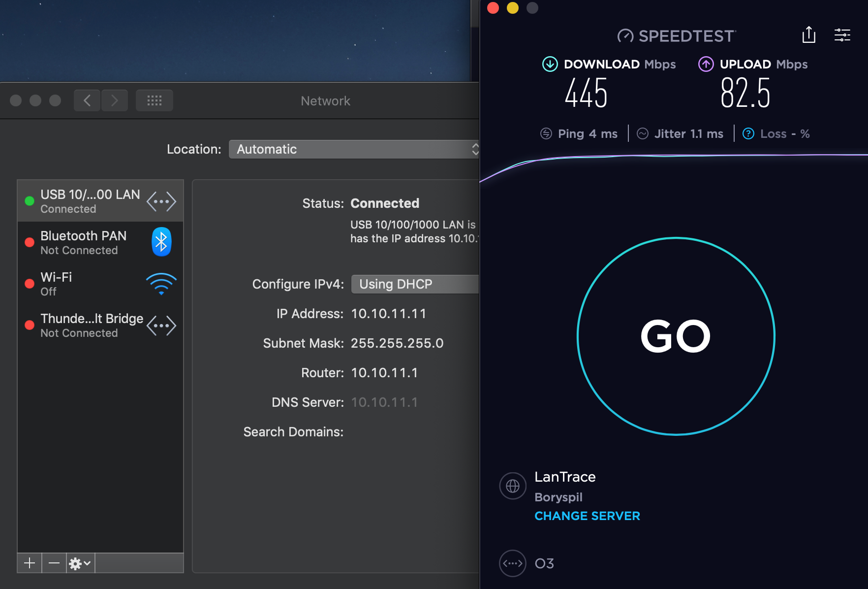Click the red status dot for Wi-Fi
This screenshot has width=868, height=589.
click(30, 284)
